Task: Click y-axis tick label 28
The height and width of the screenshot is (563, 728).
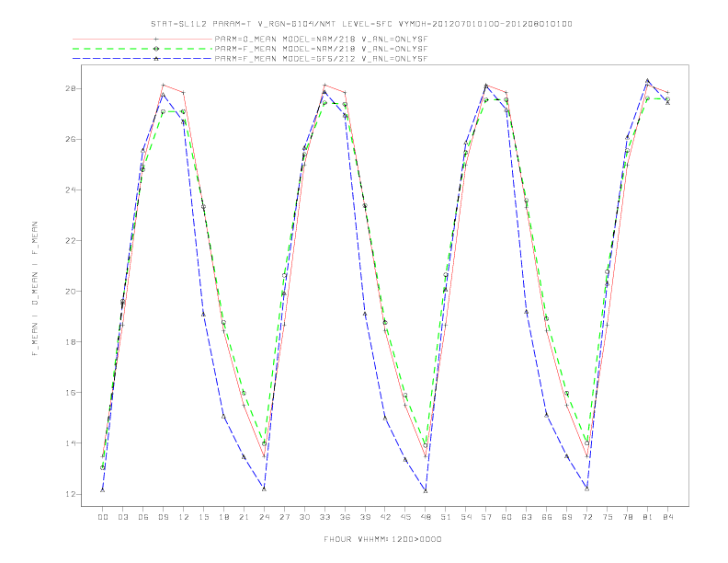Action: coord(71,88)
